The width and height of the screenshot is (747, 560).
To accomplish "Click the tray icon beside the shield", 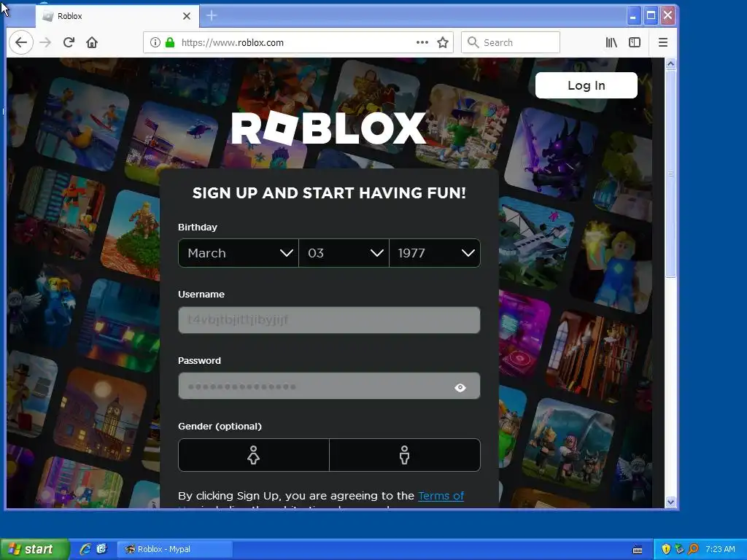I will tap(679, 549).
